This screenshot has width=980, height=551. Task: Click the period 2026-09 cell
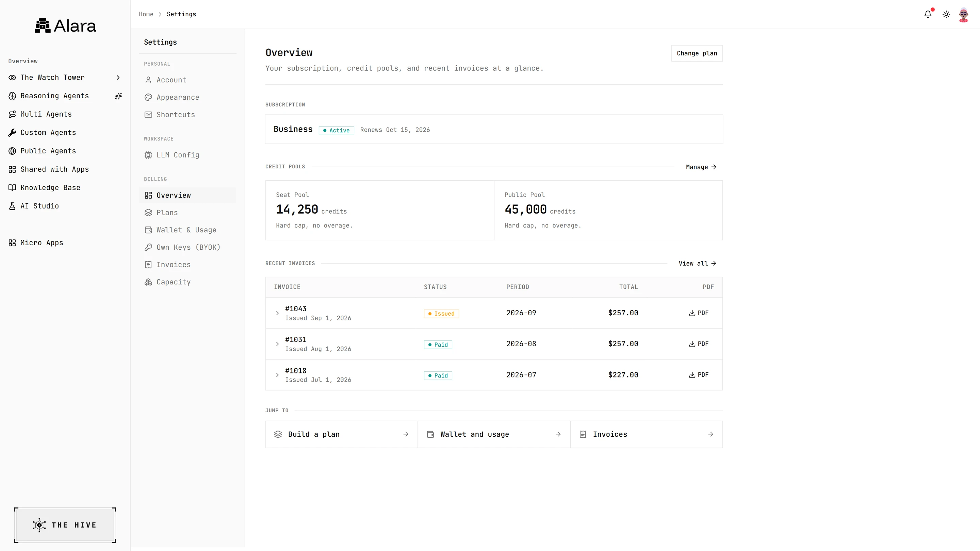(x=521, y=313)
